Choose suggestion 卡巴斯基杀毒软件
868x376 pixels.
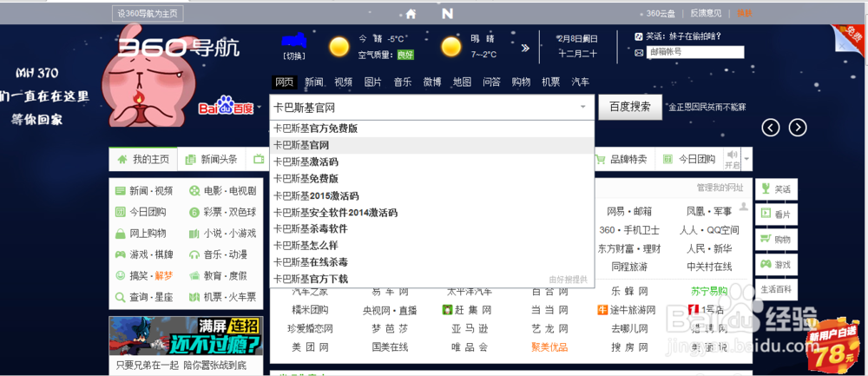coord(431,228)
